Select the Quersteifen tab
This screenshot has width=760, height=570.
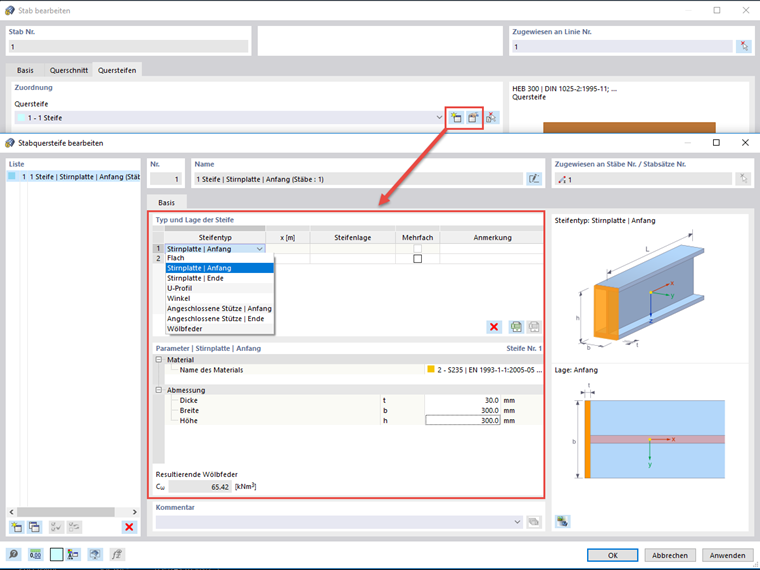[x=117, y=70]
